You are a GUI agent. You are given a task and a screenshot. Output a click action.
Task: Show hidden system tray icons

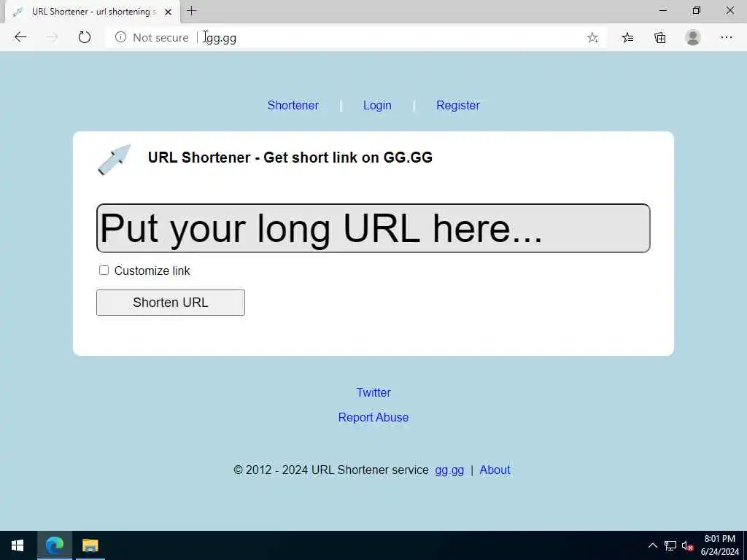point(653,545)
